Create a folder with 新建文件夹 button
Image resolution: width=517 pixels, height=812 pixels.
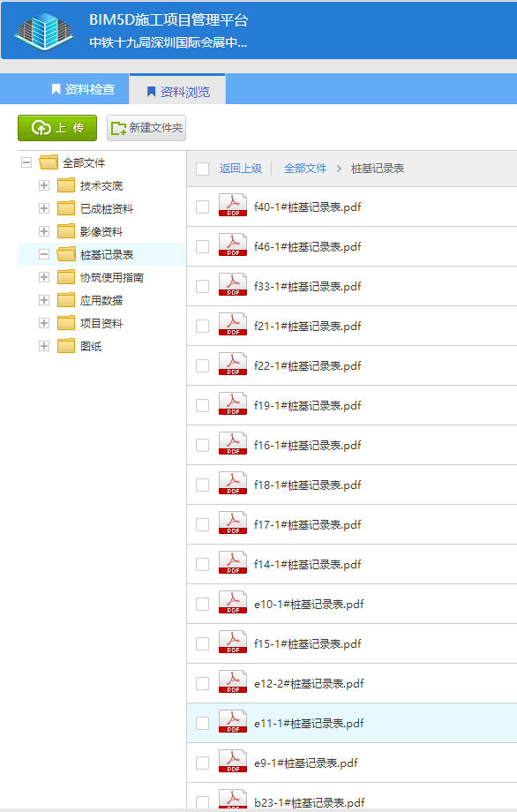[x=146, y=128]
